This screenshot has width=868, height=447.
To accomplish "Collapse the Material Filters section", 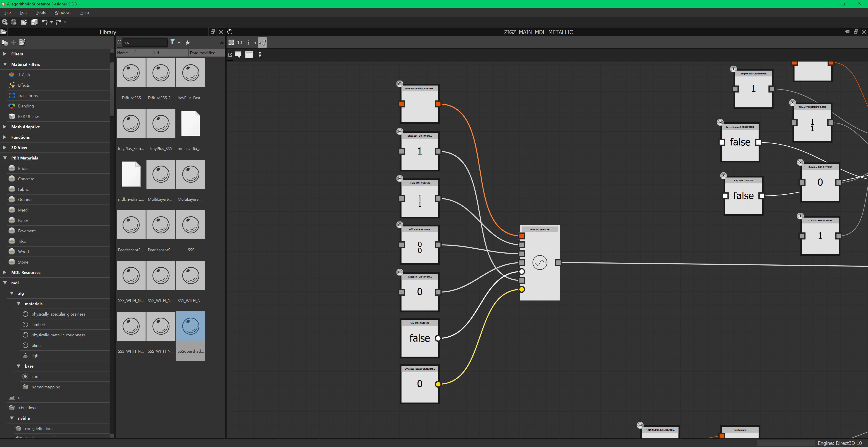I will click(x=5, y=64).
